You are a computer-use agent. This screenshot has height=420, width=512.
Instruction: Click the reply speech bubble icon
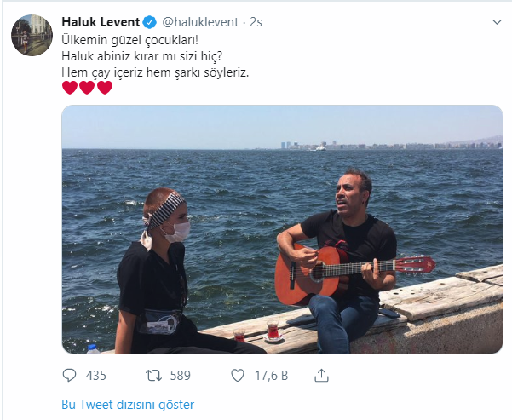70,375
